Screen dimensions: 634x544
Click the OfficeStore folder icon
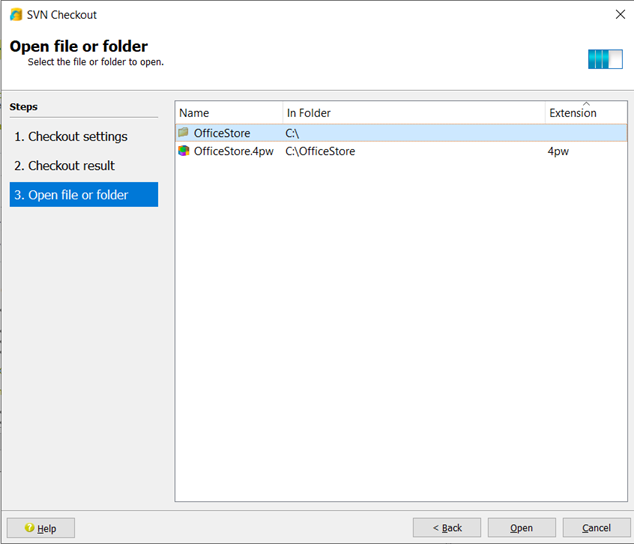click(x=183, y=132)
